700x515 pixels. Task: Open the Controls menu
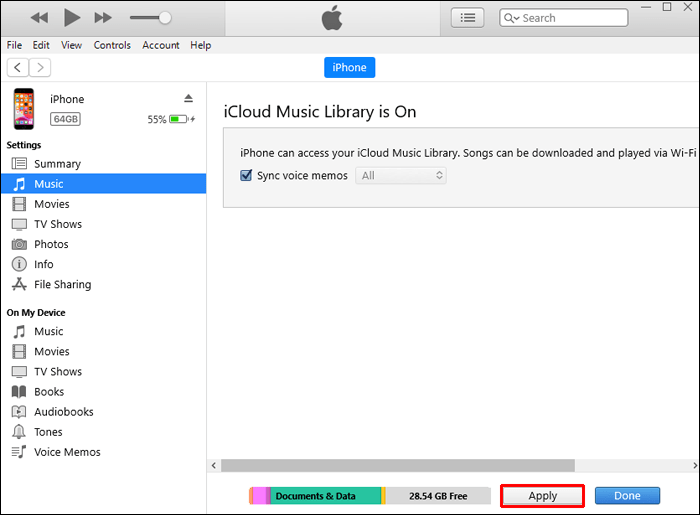[x=112, y=45]
